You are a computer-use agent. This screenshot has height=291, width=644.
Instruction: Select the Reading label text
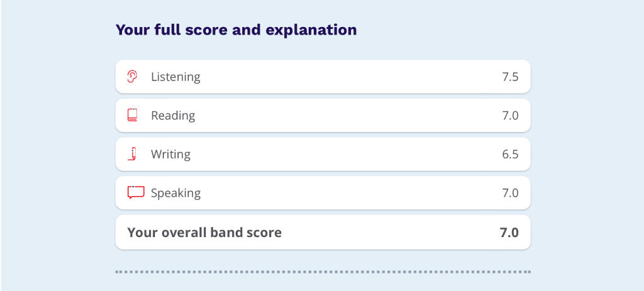click(173, 116)
